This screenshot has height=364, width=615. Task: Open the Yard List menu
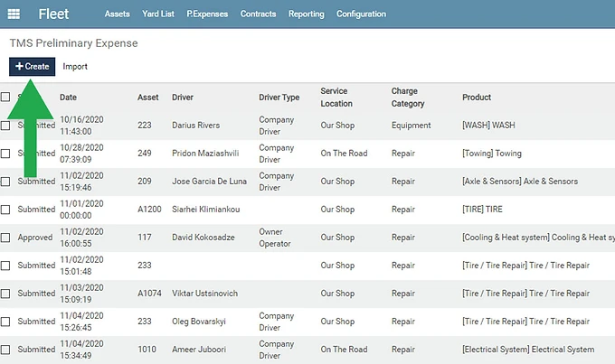[158, 14]
